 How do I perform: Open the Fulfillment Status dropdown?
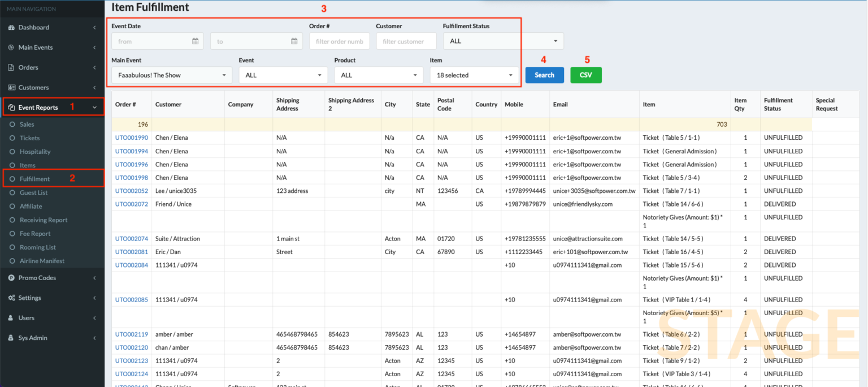503,40
